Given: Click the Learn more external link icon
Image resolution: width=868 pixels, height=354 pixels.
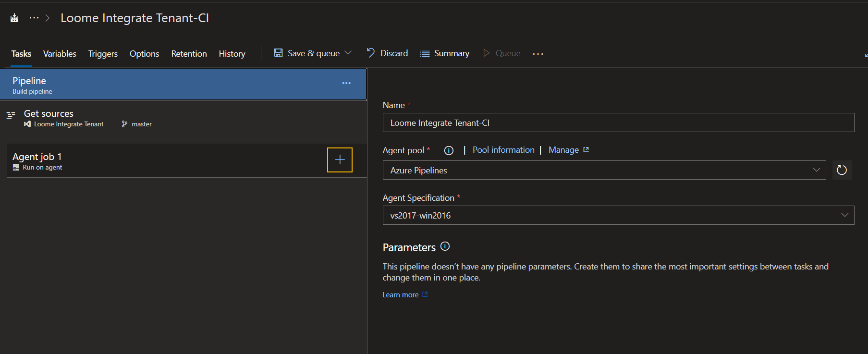Looking at the screenshot, I should point(425,294).
